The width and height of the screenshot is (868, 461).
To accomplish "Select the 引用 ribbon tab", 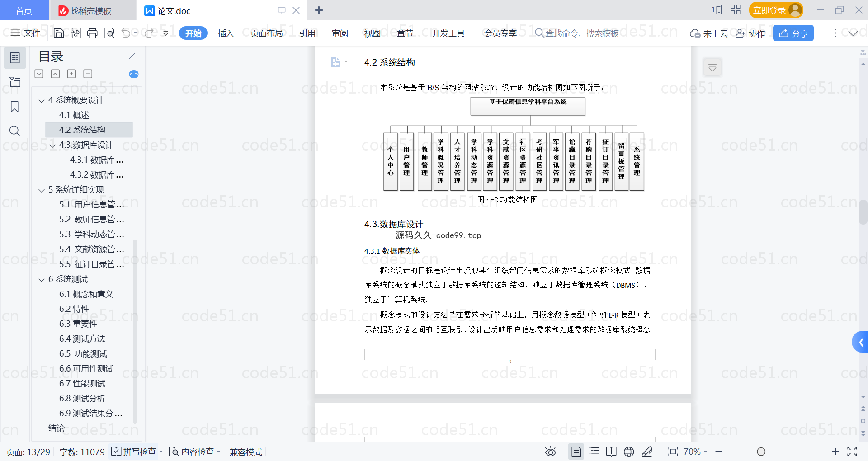I will click(307, 33).
